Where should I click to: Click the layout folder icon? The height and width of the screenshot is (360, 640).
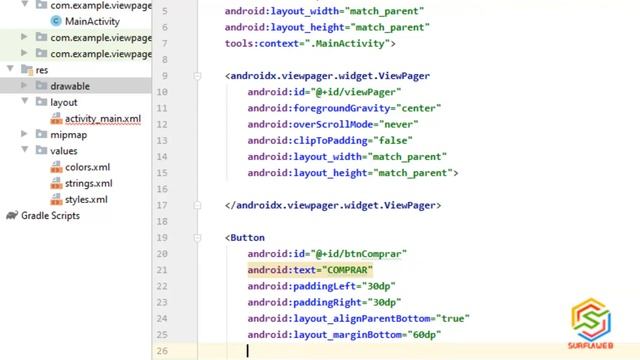click(41, 101)
